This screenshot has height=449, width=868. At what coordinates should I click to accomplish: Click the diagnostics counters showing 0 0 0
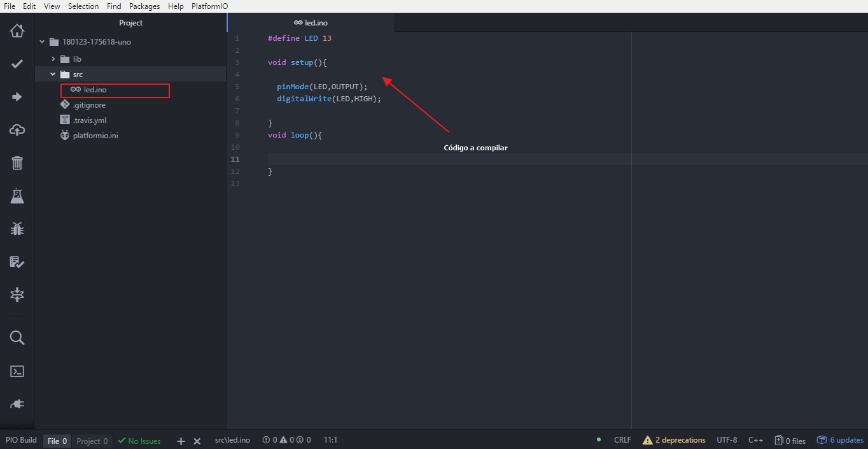[286, 440]
